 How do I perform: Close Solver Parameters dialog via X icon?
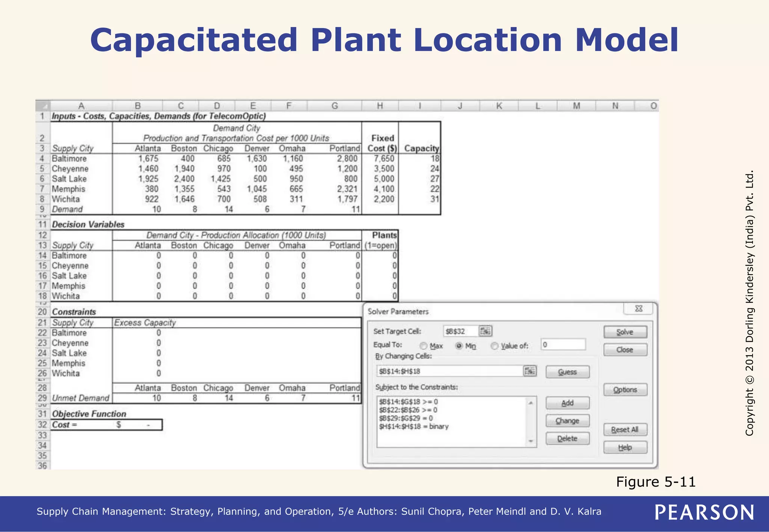(638, 309)
